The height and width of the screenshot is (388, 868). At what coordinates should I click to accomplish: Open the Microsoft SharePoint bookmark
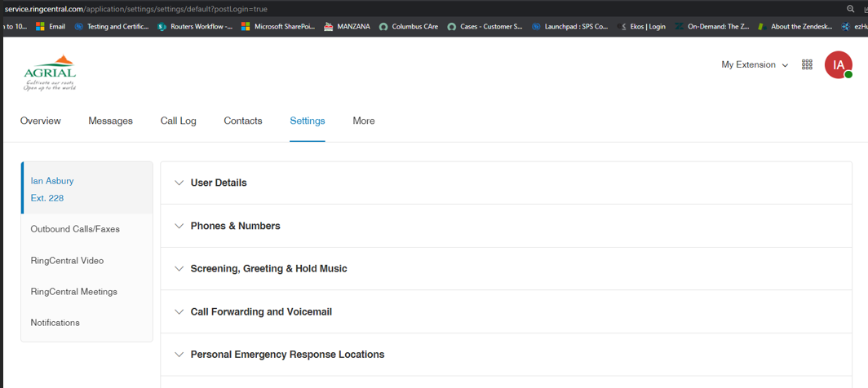click(278, 26)
